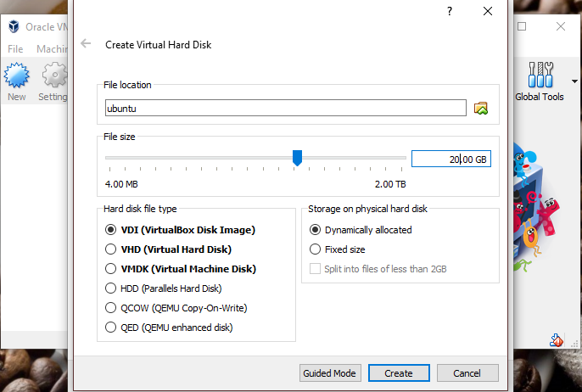Viewport: 582px width, 392px height.
Task: Open the file location browse folder icon
Action: click(x=481, y=109)
